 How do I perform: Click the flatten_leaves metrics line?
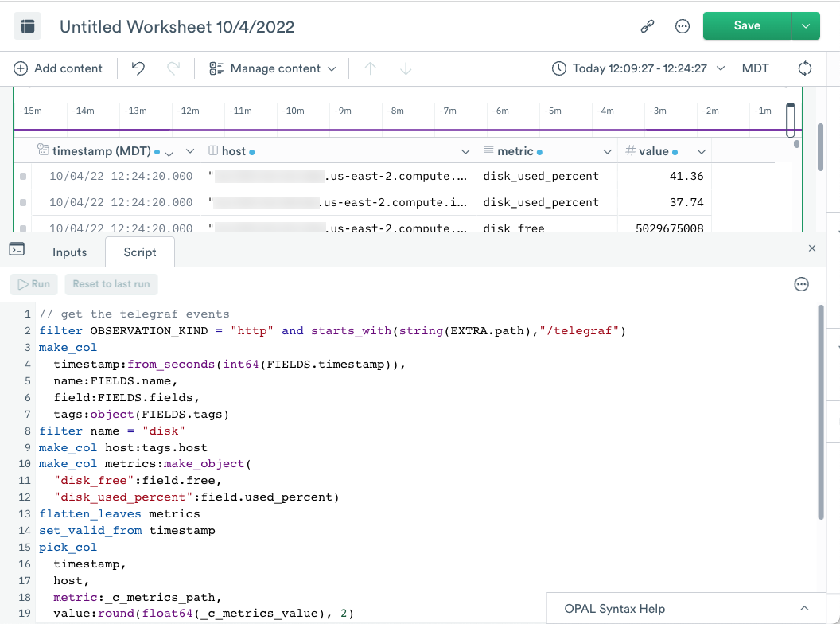[119, 513]
